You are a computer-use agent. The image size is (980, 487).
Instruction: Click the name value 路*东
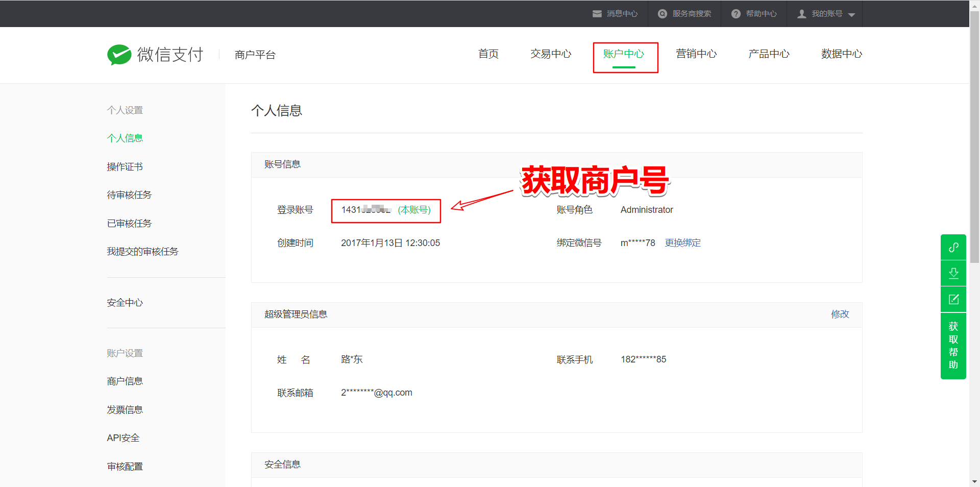click(352, 359)
